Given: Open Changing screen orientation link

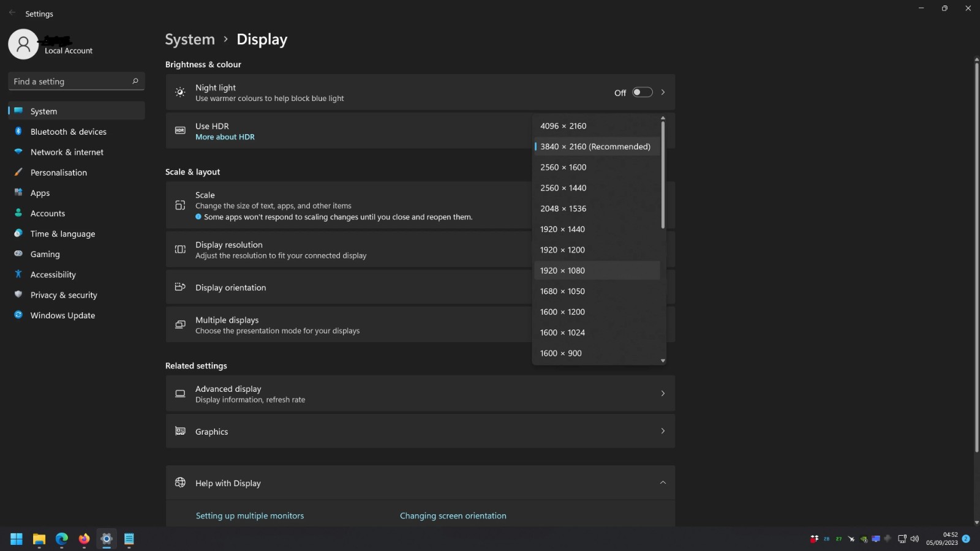Looking at the screenshot, I should (453, 515).
